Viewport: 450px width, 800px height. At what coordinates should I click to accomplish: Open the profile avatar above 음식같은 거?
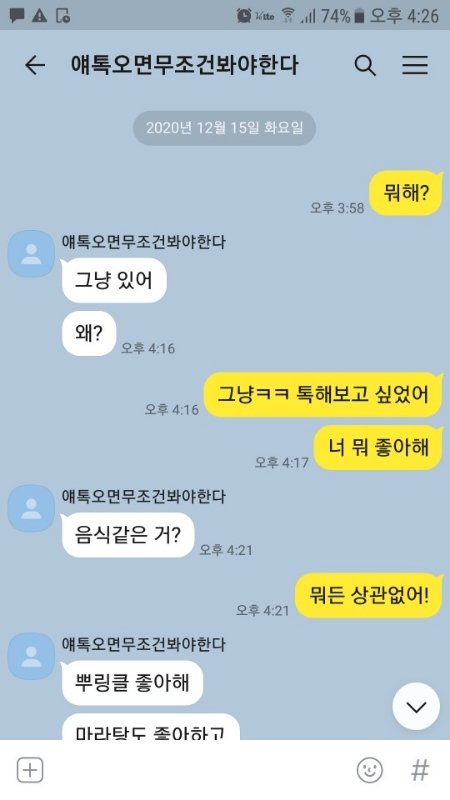(31, 508)
